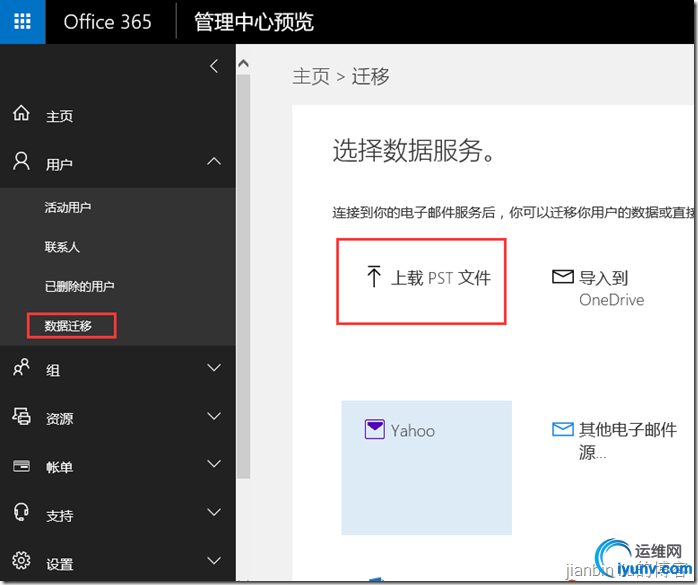Viewport: 698px width, 585px height.
Task: Click the 选择数据服务 heading
Action: coord(414,150)
